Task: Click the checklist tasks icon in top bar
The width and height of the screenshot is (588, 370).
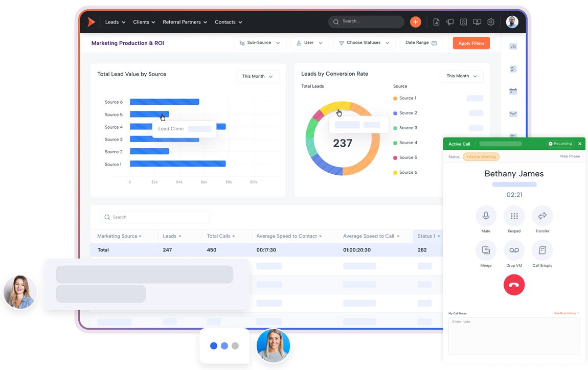Action: [464, 22]
